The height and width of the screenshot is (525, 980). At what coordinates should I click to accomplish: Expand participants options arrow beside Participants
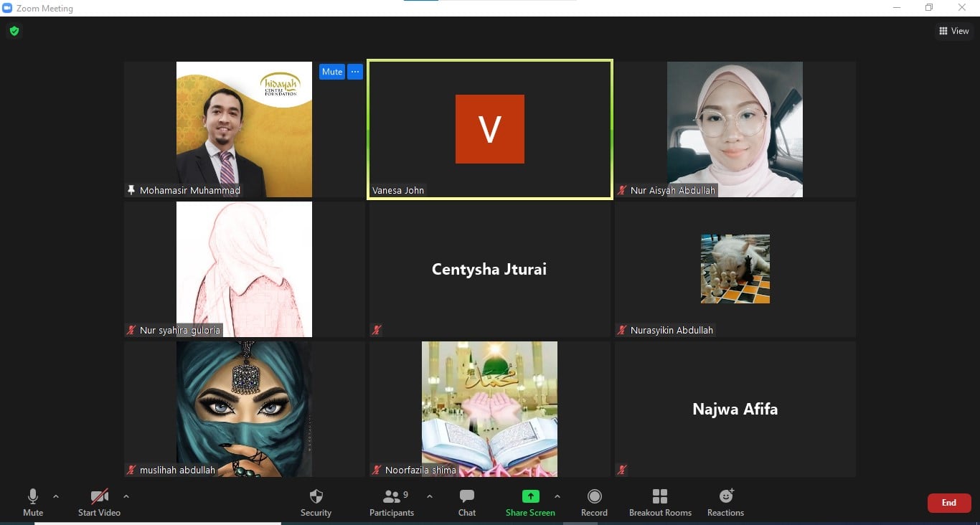pyautogui.click(x=430, y=496)
